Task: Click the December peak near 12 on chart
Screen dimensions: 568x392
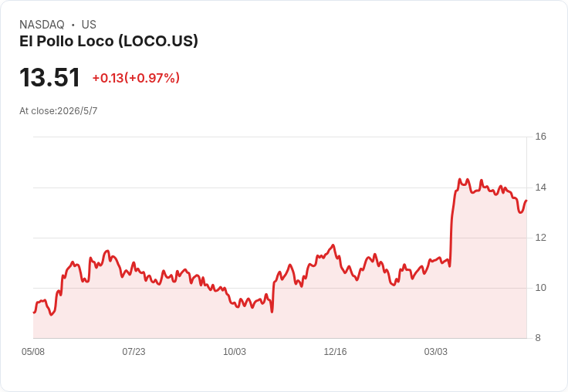Action: [x=333, y=245]
